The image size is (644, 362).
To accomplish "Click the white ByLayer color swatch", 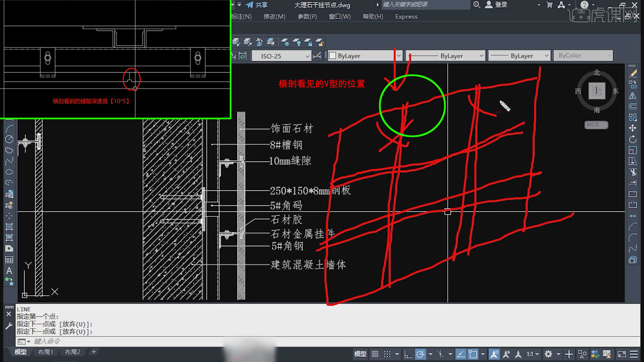I will pos(332,56).
